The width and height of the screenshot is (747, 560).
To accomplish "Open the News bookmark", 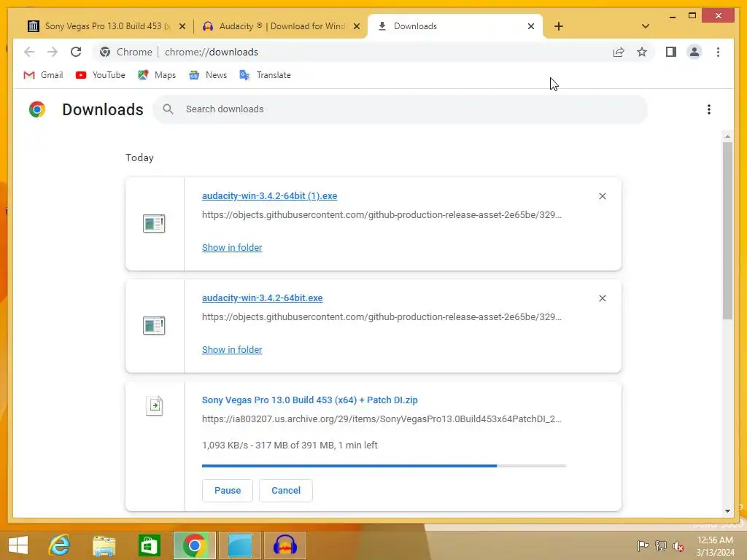I will tap(208, 75).
